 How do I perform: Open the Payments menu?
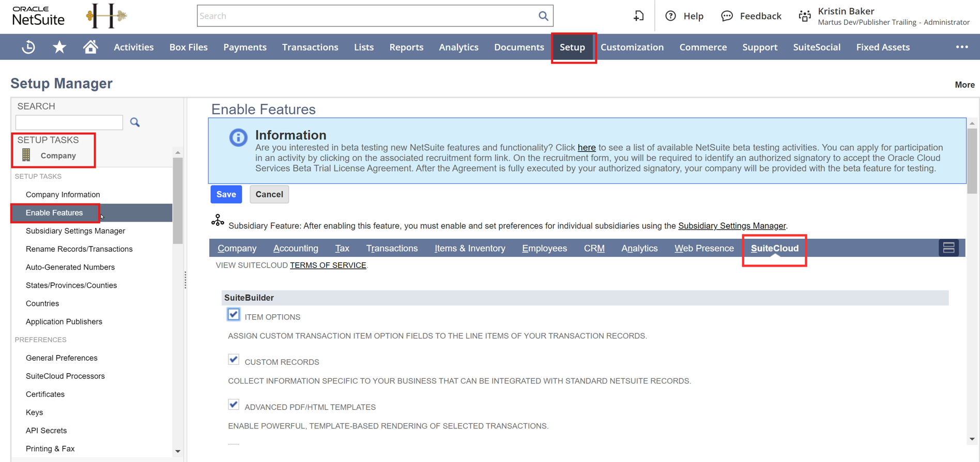(245, 47)
